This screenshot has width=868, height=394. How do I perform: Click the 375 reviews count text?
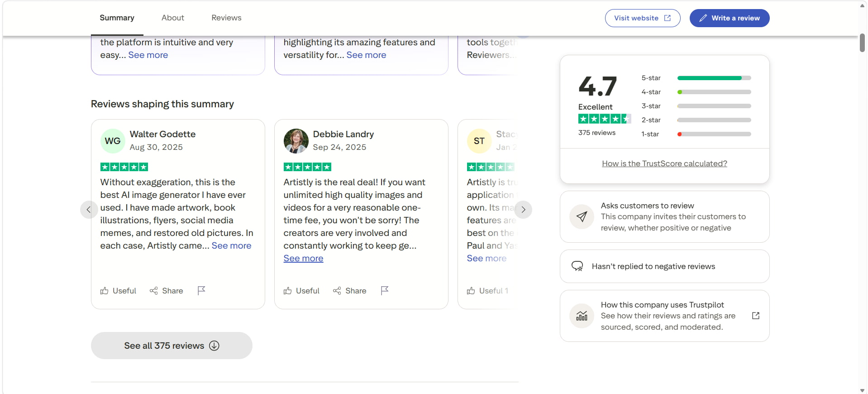[x=596, y=133]
